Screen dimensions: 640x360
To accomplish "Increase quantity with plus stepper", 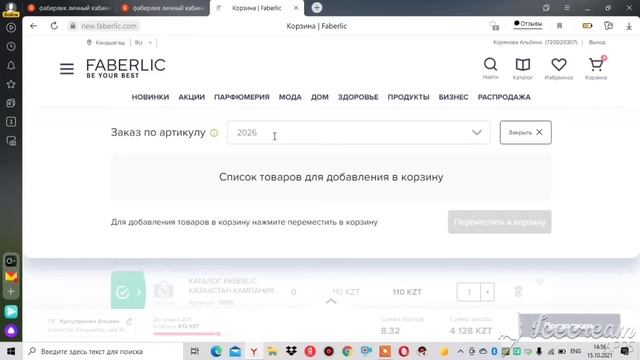I will pos(487,292).
